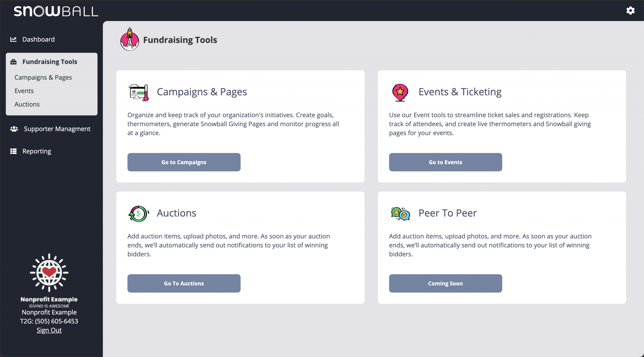Open the Dashboard menu item
The width and height of the screenshot is (644, 357).
(x=38, y=39)
